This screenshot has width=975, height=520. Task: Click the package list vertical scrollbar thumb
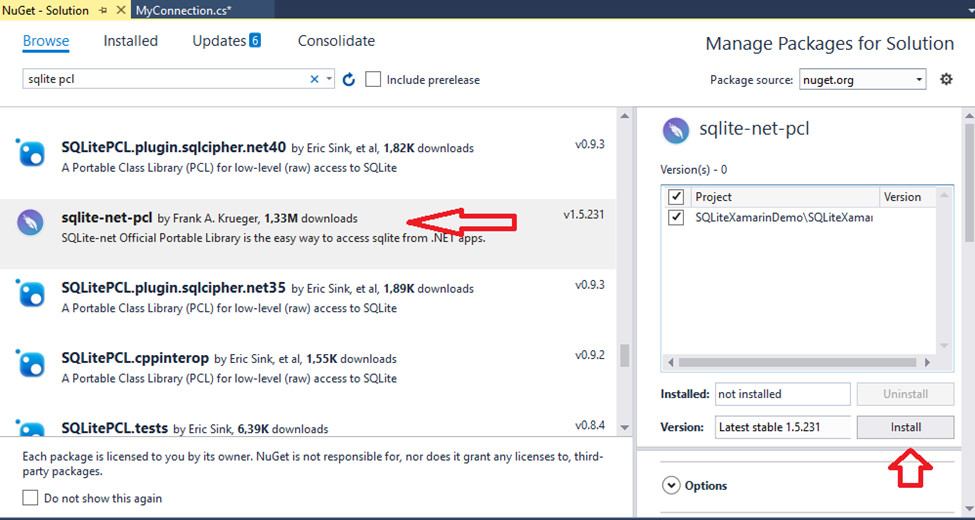point(625,356)
